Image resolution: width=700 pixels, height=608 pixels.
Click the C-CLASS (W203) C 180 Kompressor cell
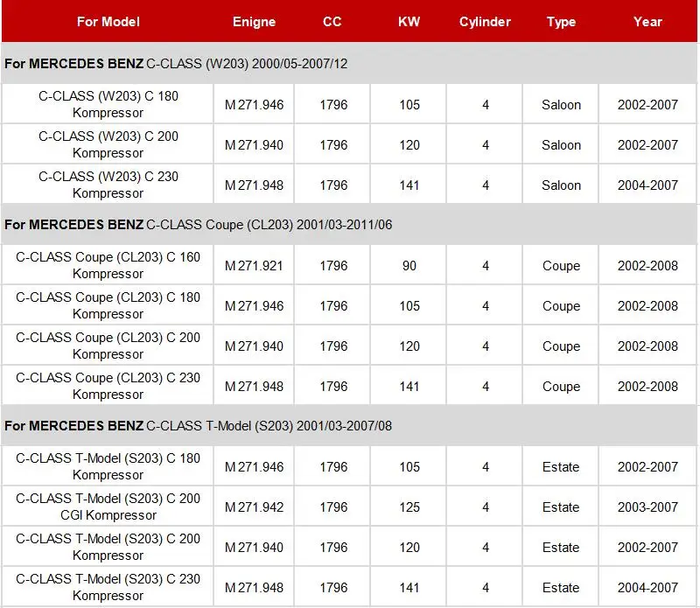click(108, 104)
